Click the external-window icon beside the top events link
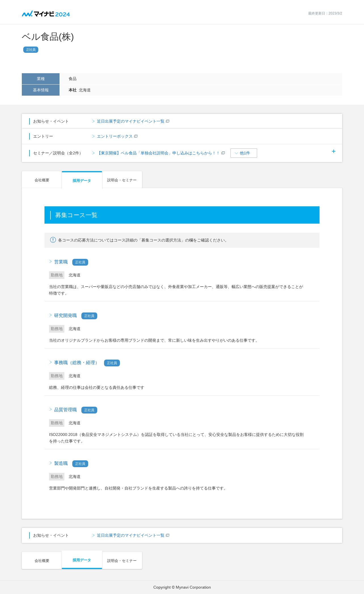This screenshot has width=364, height=594. (168, 121)
